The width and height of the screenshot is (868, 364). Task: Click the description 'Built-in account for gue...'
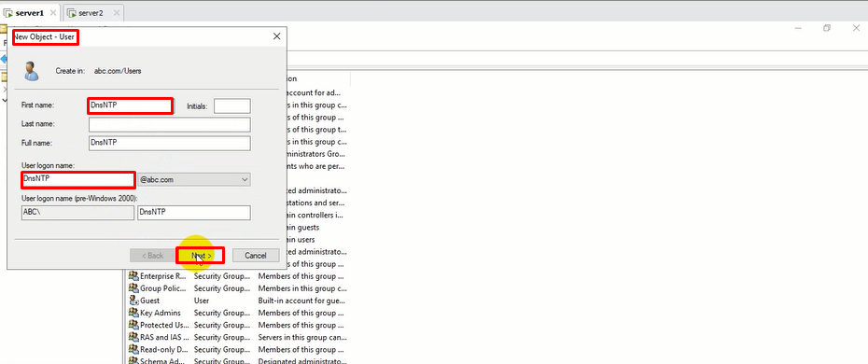302,301
